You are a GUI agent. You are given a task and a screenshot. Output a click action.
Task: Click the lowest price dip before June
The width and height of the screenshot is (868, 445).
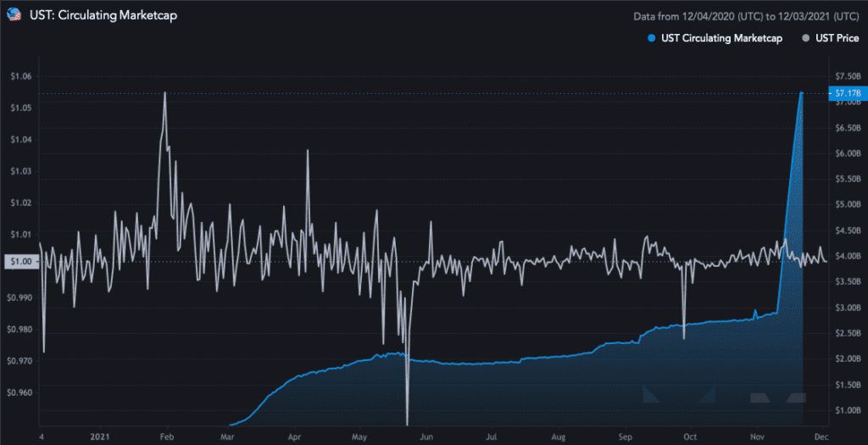408,424
